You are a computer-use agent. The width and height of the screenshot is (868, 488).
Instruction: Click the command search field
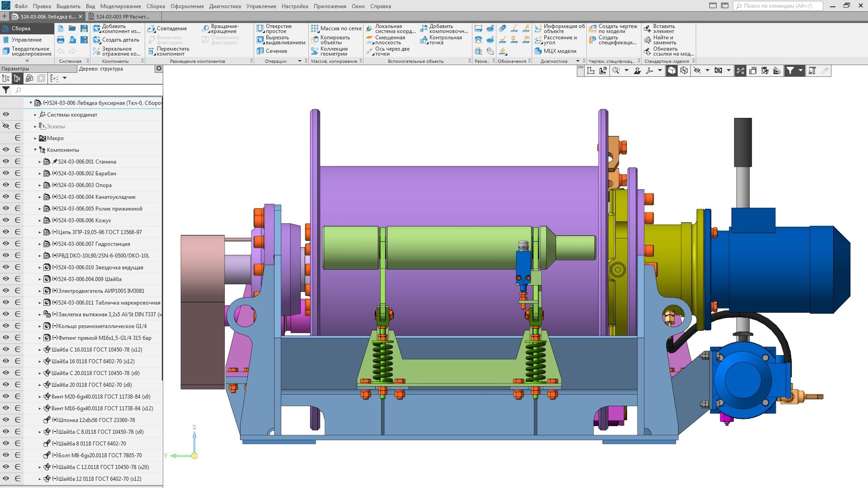click(778, 6)
